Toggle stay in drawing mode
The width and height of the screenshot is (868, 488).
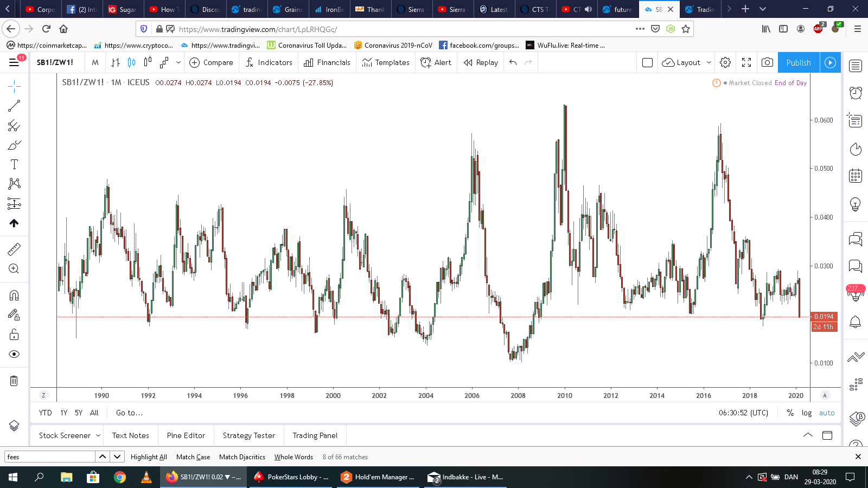[14, 315]
